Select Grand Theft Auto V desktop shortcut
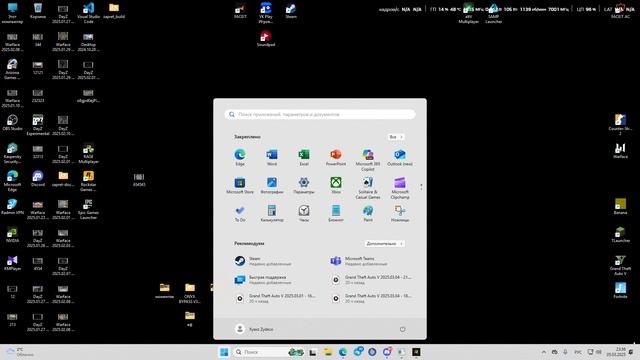This screenshot has height=360, width=640. coord(620,265)
